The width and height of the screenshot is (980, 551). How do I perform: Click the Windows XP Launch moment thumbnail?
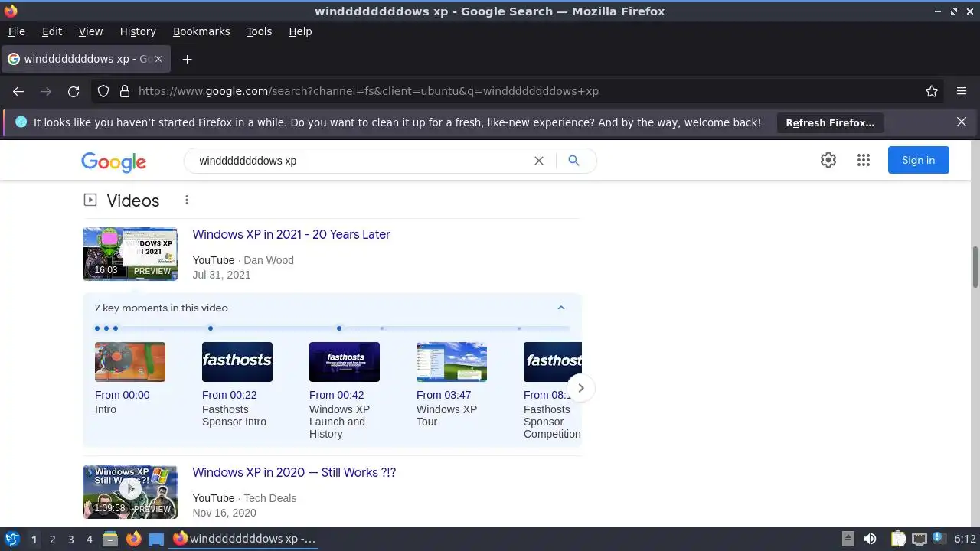[x=345, y=362]
